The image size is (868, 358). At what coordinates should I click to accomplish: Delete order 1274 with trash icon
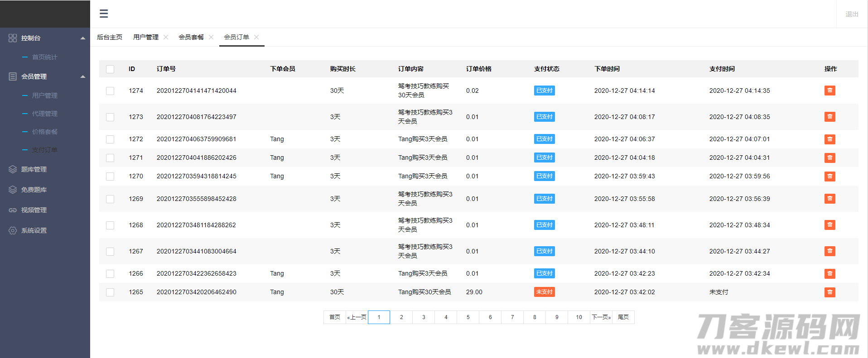point(830,91)
